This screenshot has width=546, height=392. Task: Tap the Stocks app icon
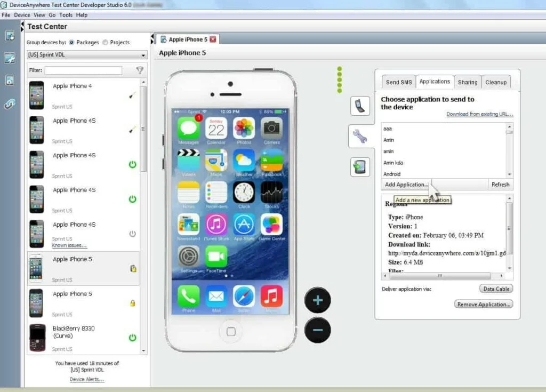(271, 192)
